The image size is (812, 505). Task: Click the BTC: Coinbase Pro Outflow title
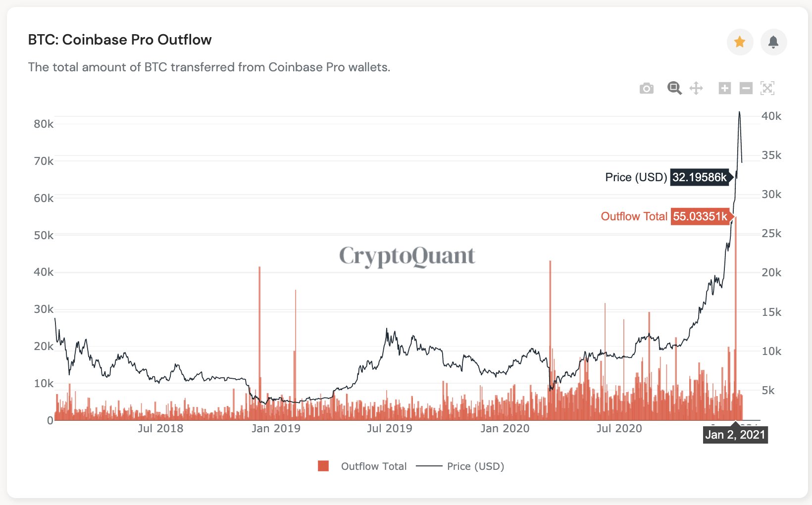[120, 40]
